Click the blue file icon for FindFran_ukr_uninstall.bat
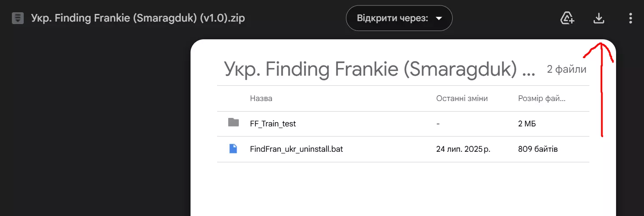Viewport: 644px width, 216px height. [x=233, y=148]
